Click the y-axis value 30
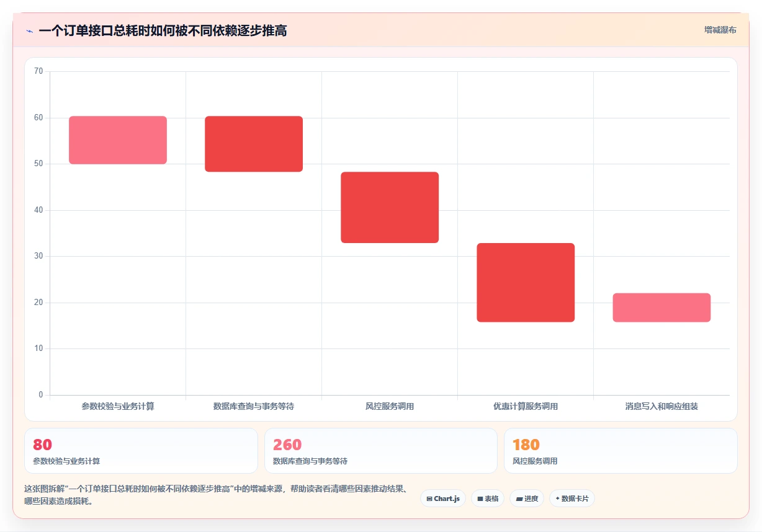 [x=38, y=256]
